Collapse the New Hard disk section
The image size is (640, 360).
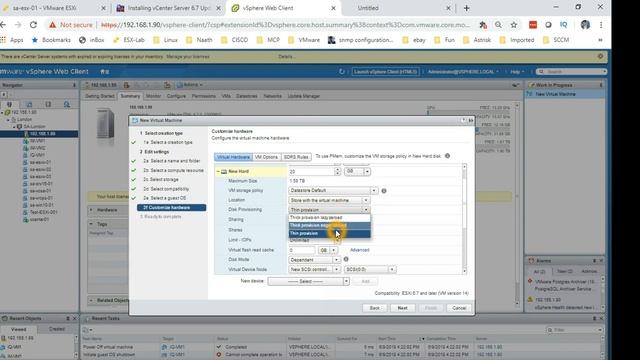(218, 171)
